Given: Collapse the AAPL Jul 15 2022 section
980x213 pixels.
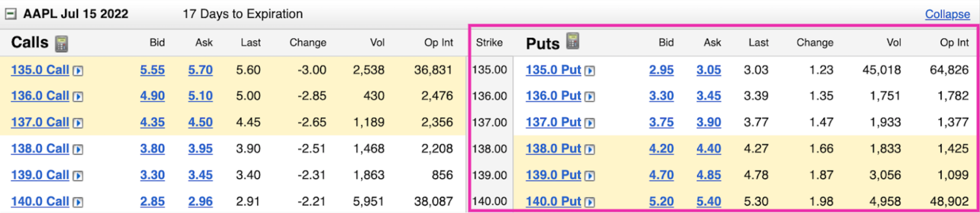Looking at the screenshot, I should click(x=10, y=14).
